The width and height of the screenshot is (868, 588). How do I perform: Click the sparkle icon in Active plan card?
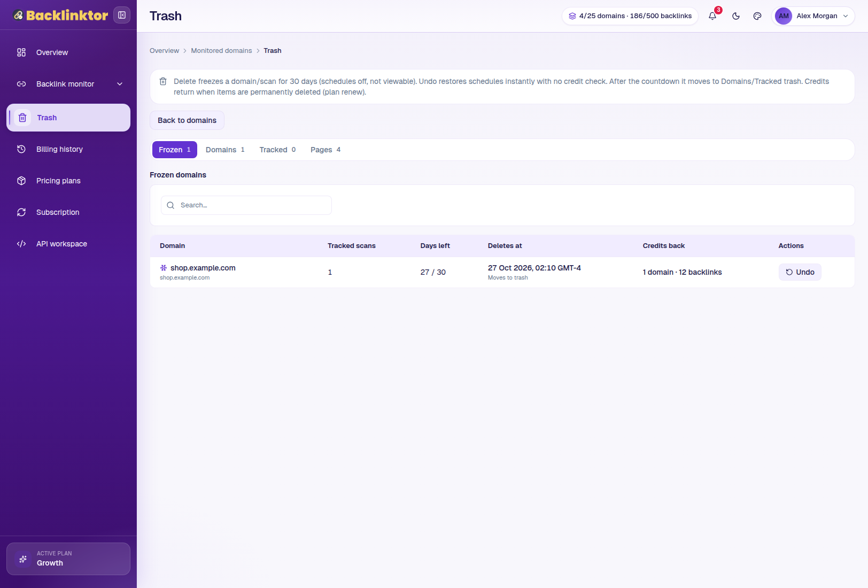[23, 559]
